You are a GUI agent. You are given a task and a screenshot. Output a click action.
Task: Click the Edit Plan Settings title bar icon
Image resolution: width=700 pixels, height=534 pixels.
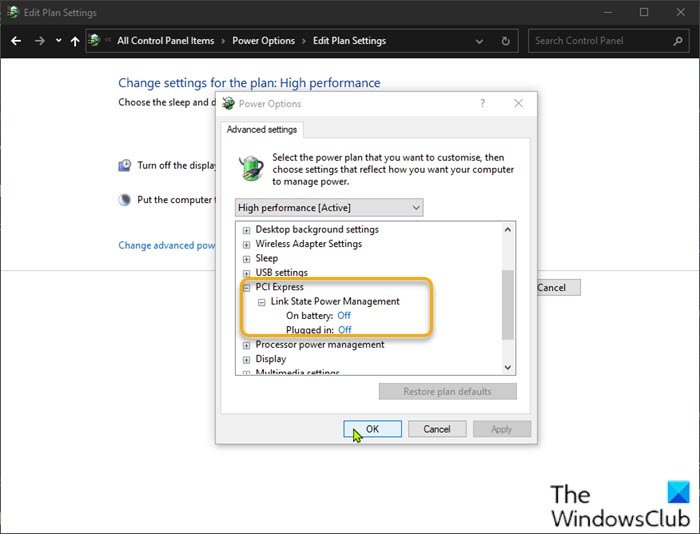point(13,12)
